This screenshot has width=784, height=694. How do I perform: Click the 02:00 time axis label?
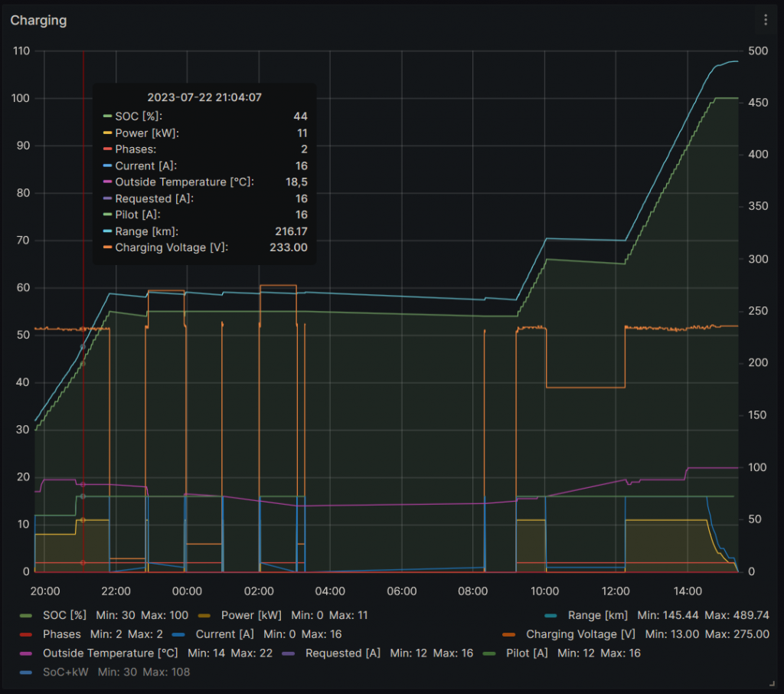point(259,591)
